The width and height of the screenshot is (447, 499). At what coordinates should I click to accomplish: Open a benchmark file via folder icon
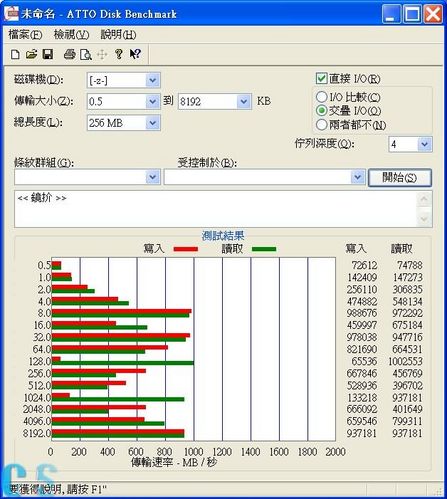tap(31, 54)
